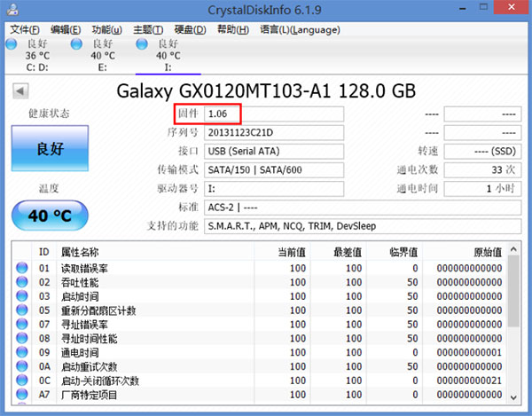Select the 02 吞吐性能 row

[x=259, y=282]
